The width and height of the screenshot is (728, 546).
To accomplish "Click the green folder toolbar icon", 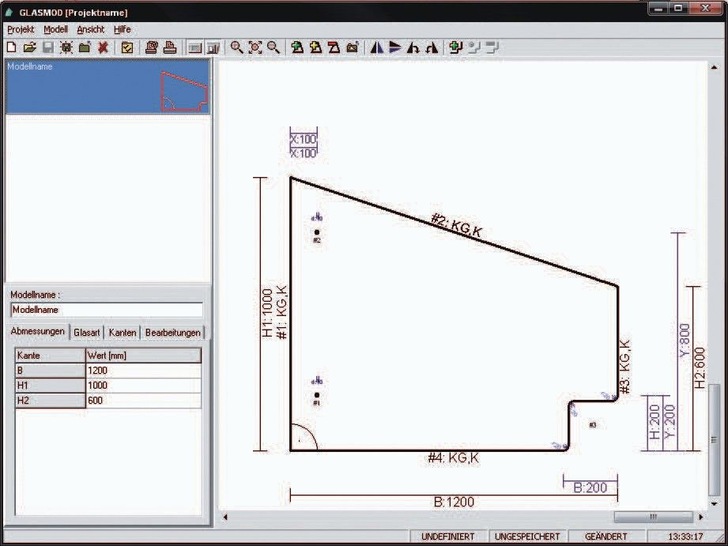I will click(x=84, y=47).
